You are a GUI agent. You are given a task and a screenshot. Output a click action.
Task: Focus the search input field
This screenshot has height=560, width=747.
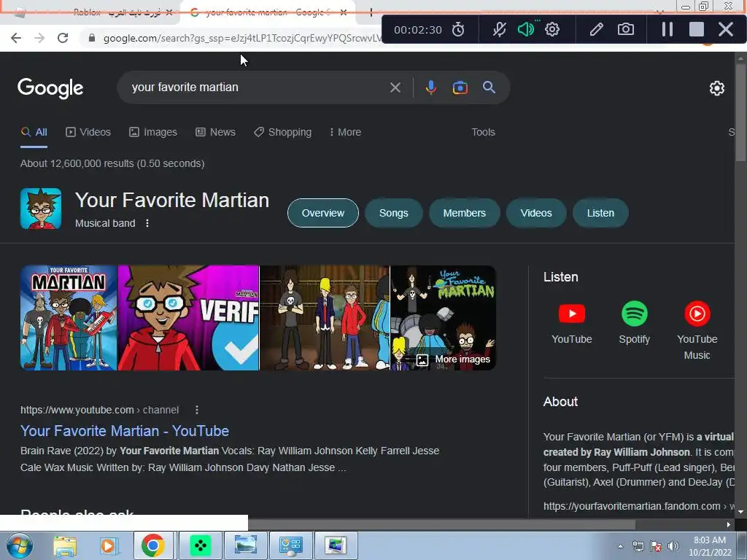click(x=258, y=87)
